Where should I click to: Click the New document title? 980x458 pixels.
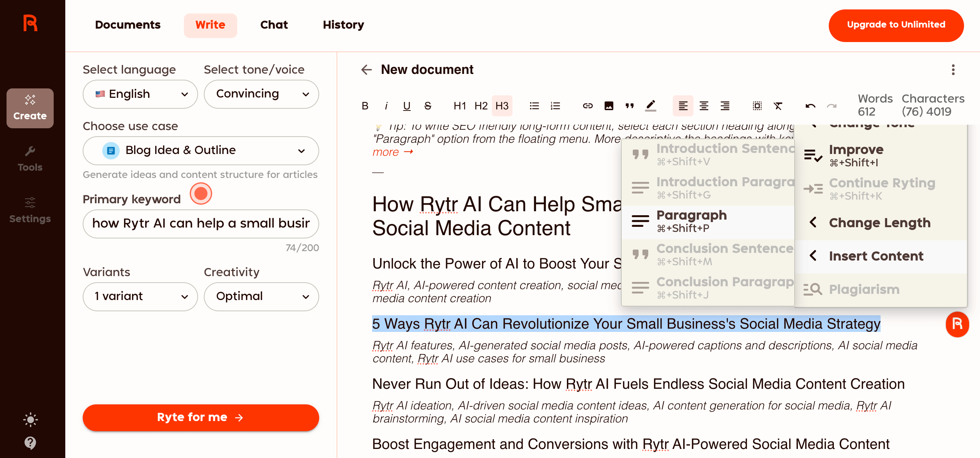[x=427, y=70]
